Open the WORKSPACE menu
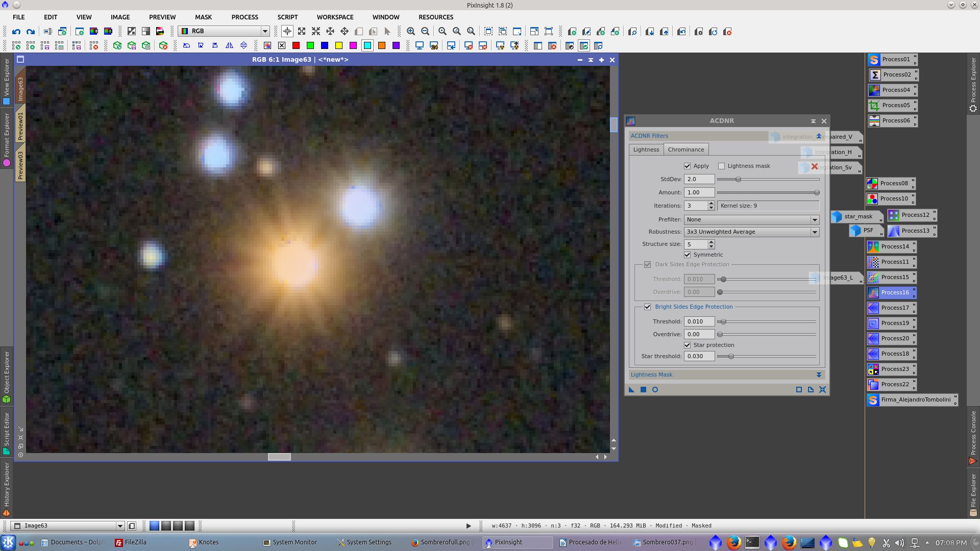This screenshot has width=980, height=551. (x=335, y=17)
